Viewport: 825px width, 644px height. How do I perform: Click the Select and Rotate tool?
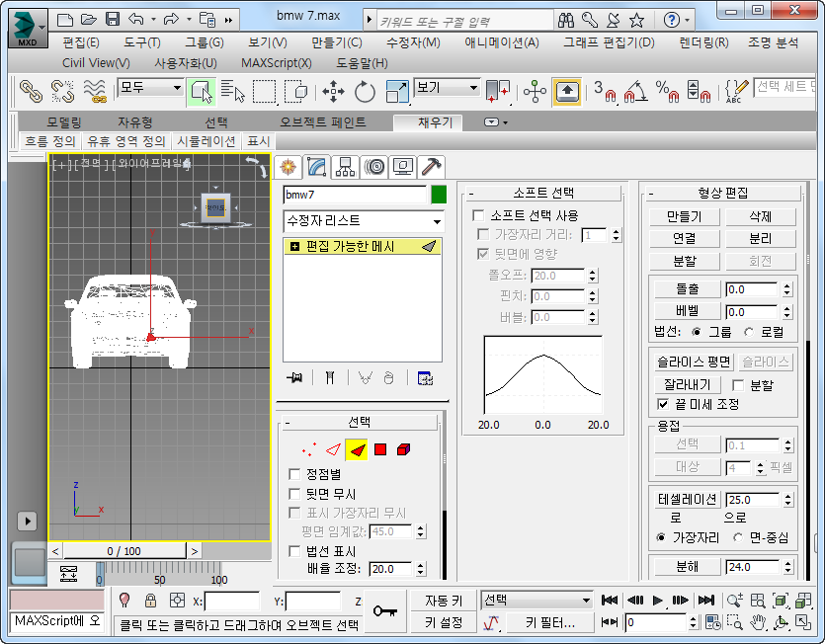[365, 92]
